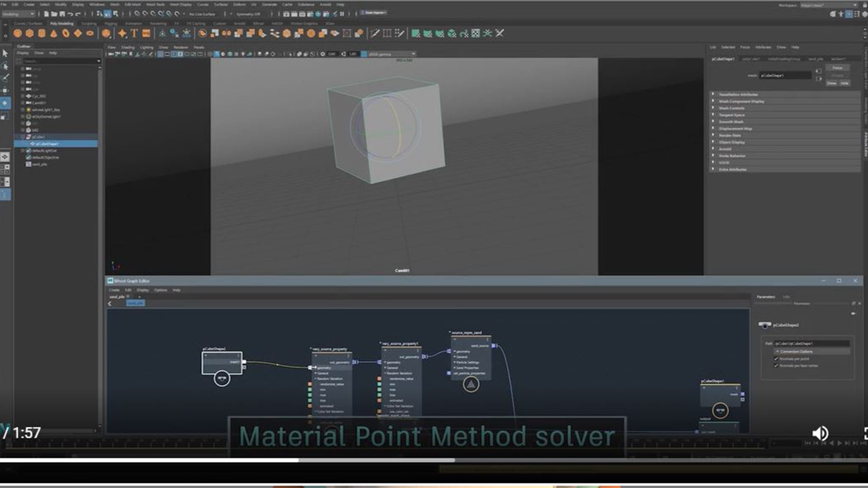
Task: Click the pause render icon in status line
Action: click(342, 14)
